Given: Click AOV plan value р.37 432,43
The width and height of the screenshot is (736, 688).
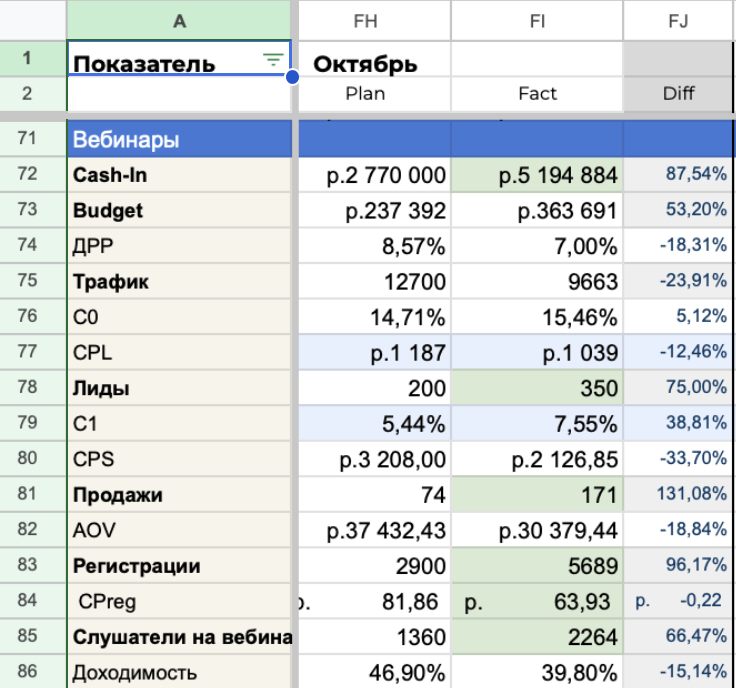Looking at the screenshot, I should tap(375, 530).
